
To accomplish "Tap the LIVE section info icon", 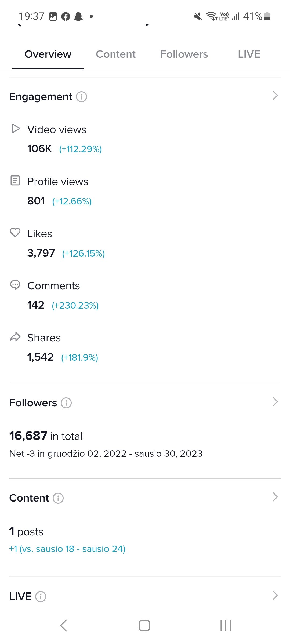I will tap(41, 597).
